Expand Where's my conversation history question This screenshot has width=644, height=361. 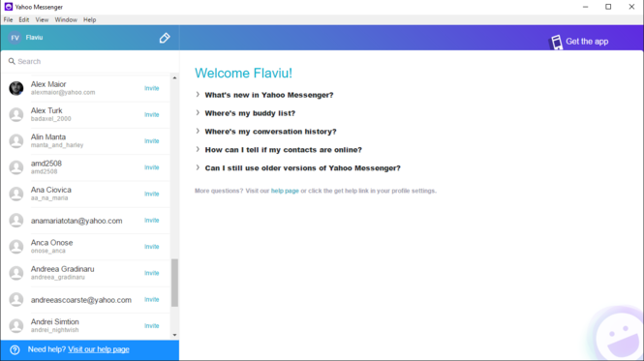(x=265, y=132)
